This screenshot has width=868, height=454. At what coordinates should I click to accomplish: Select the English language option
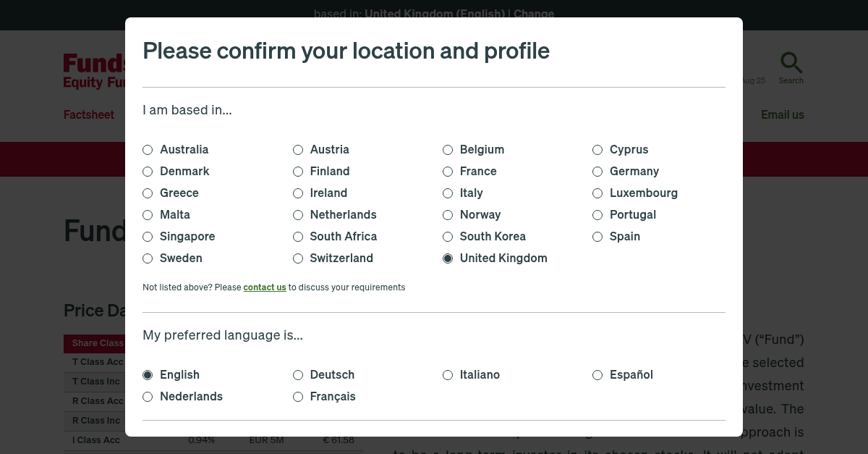click(148, 375)
